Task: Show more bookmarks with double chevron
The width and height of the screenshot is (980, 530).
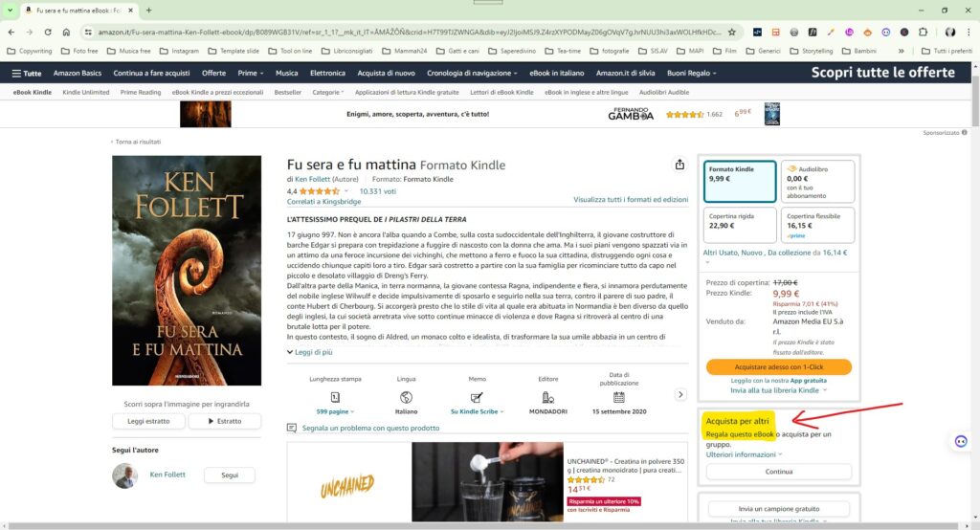Action: pos(901,52)
